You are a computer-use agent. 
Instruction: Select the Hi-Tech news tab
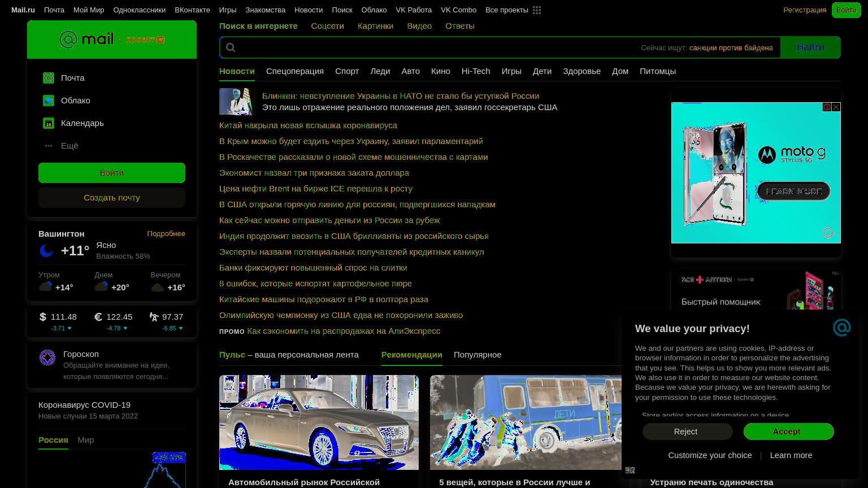click(x=476, y=71)
